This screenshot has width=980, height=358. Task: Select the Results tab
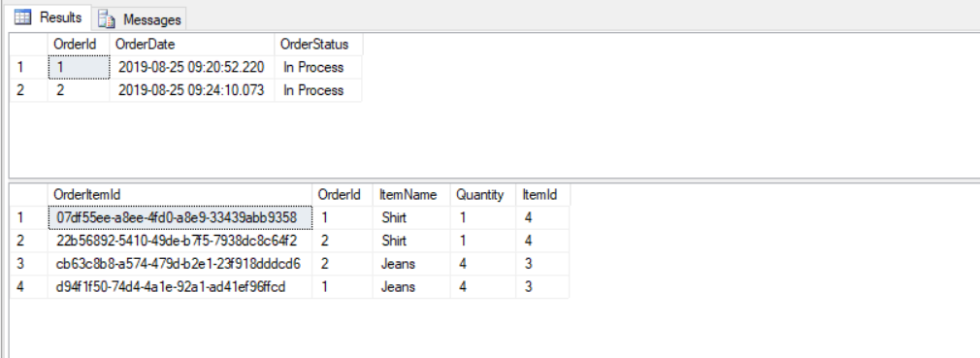click(48, 16)
